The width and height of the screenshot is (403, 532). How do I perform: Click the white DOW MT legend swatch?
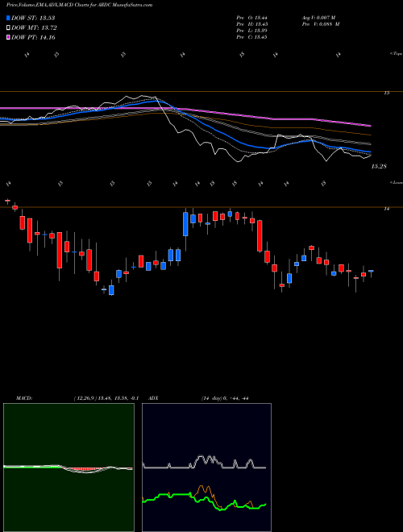(x=8, y=28)
